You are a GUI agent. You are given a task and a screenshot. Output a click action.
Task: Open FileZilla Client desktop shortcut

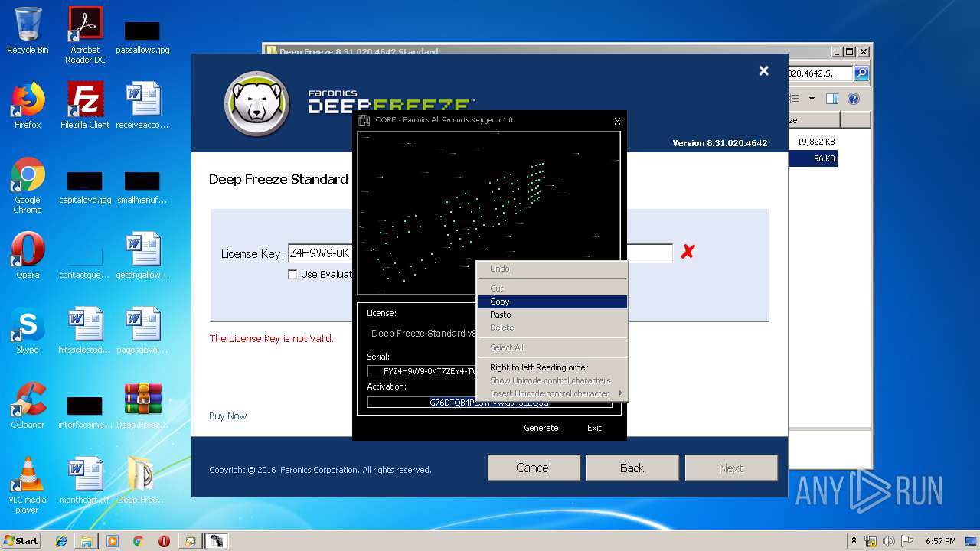85,106
